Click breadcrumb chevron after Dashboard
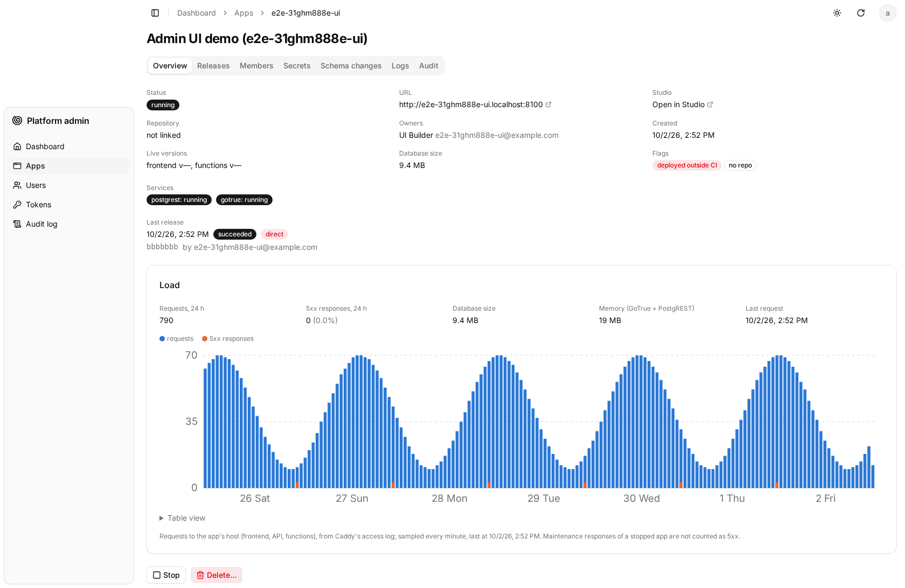 coord(225,13)
